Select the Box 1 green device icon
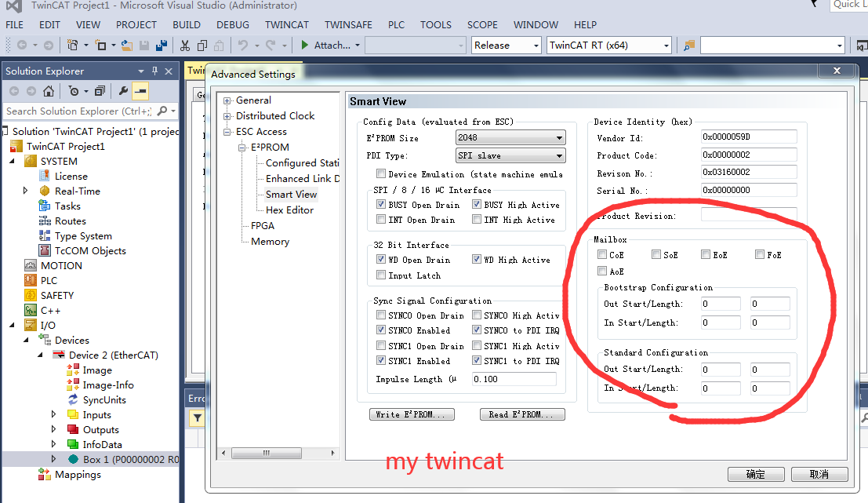Image resolution: width=868 pixels, height=503 pixels. point(73,459)
